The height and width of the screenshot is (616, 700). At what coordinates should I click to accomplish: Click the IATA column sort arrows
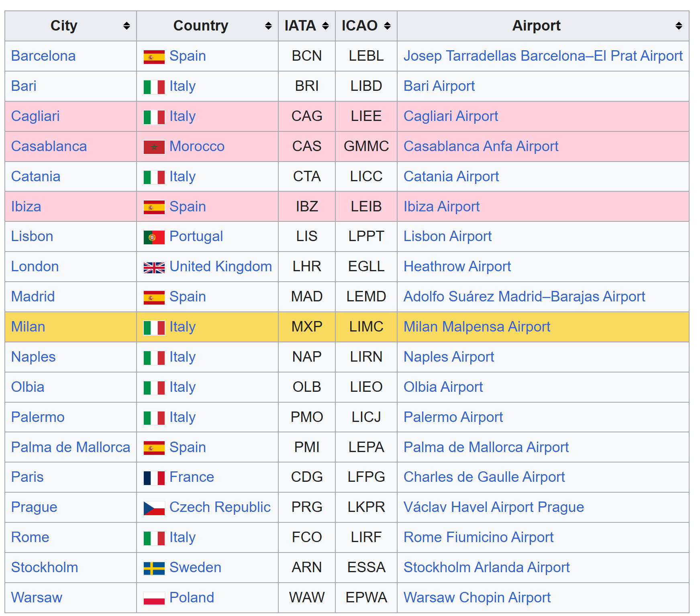tap(325, 26)
